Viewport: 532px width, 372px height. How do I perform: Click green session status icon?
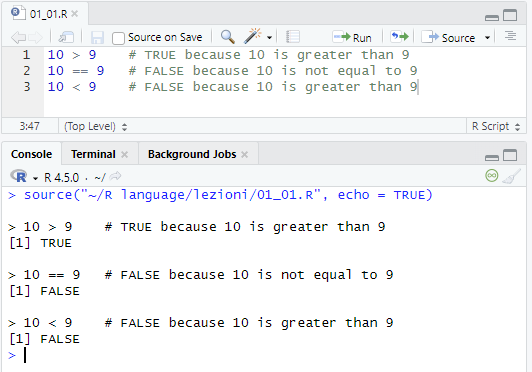[492, 175]
